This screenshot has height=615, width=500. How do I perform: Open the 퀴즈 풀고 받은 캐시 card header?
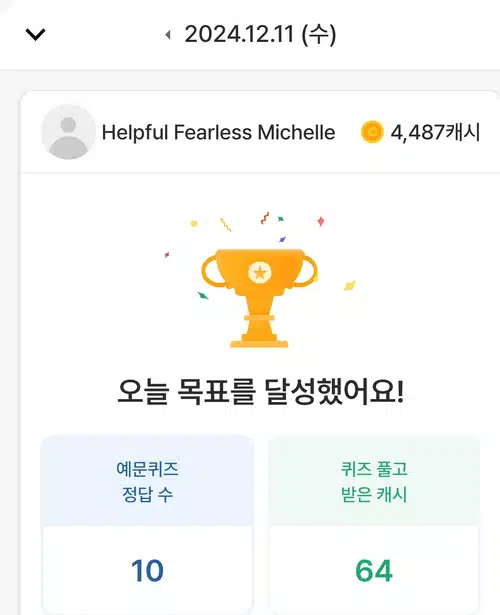pyautogui.click(x=374, y=480)
